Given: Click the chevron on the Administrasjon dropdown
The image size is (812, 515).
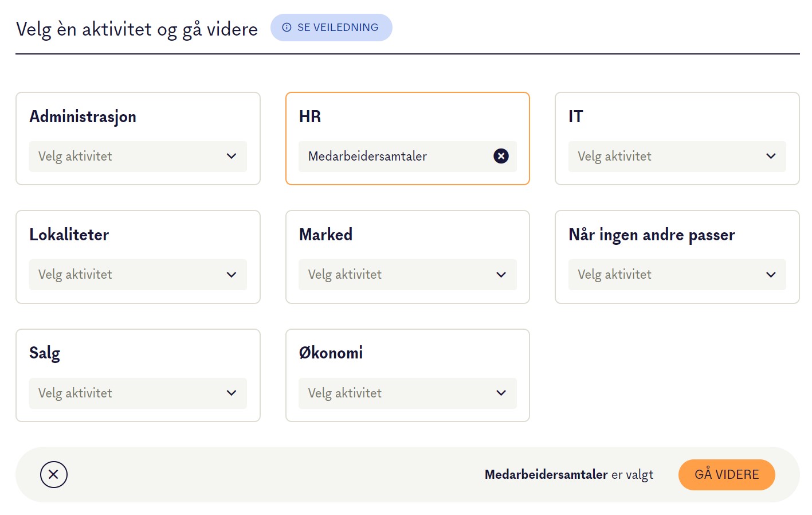Looking at the screenshot, I should [232, 156].
